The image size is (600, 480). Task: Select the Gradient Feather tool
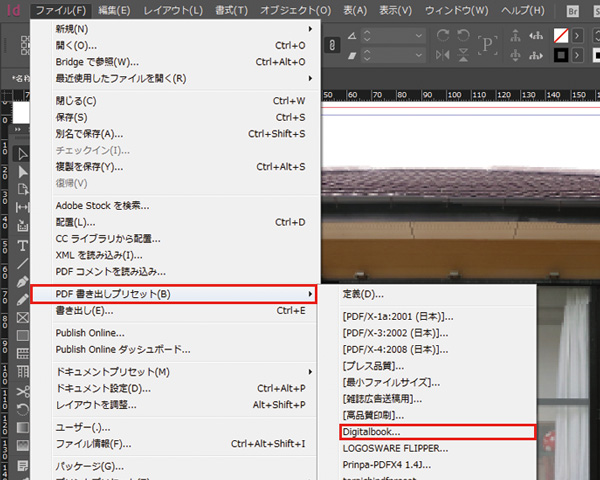tap(22, 445)
